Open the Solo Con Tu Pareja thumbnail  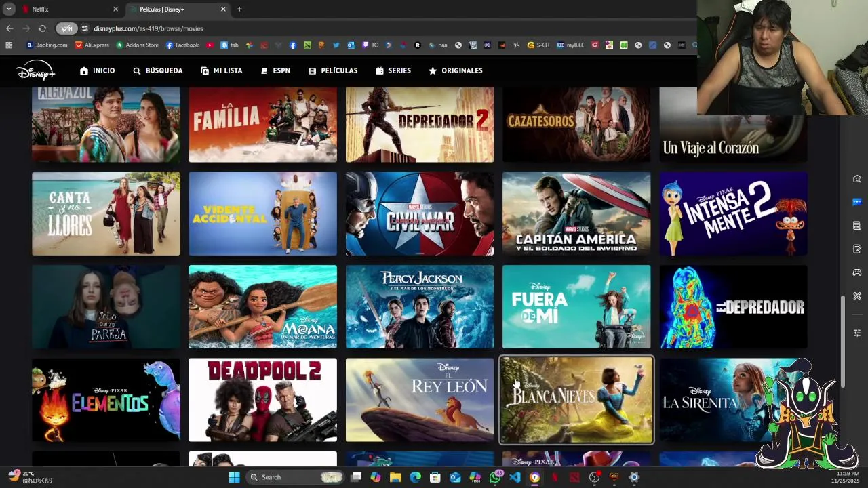(x=106, y=306)
